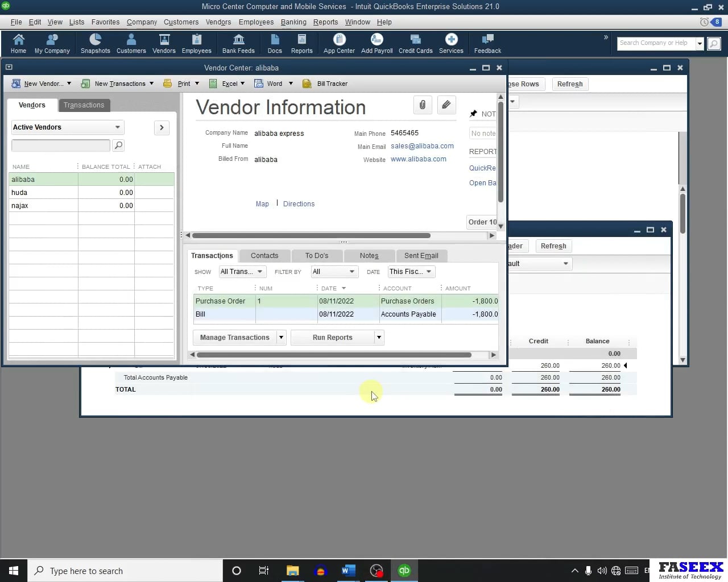Image resolution: width=728 pixels, height=582 pixels.
Task: Open Docs from the icon bar
Action: pos(275,44)
